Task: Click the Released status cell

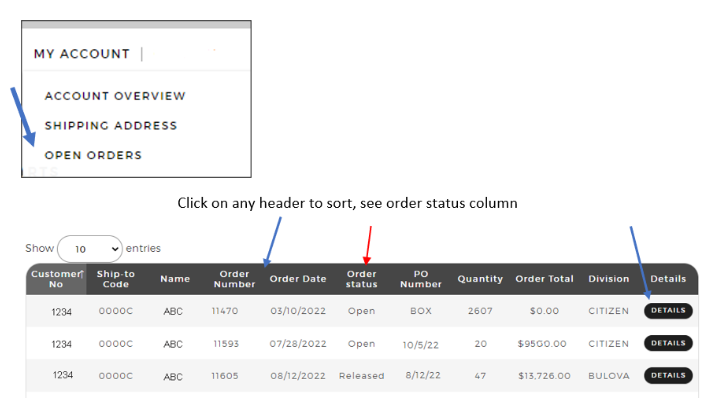Action: pyautogui.click(x=361, y=376)
